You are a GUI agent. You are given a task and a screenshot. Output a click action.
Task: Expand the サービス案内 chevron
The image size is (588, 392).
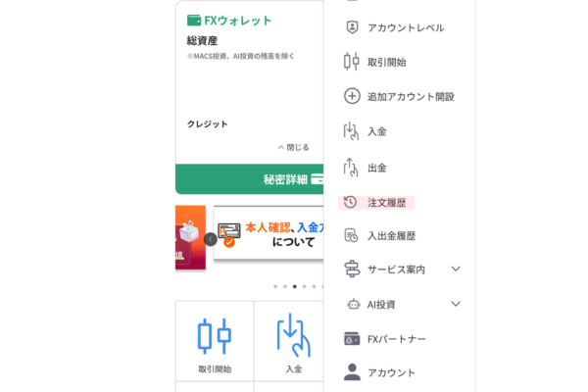click(x=456, y=269)
